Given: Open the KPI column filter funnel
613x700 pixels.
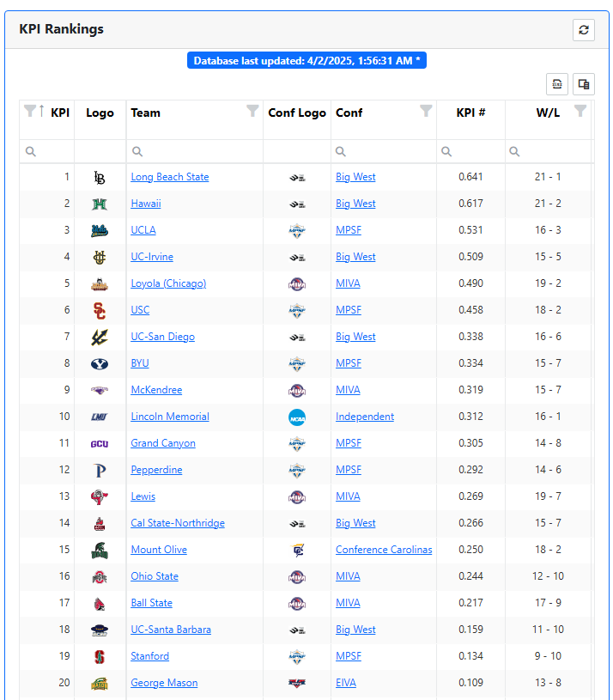Looking at the screenshot, I should click(x=30, y=111).
